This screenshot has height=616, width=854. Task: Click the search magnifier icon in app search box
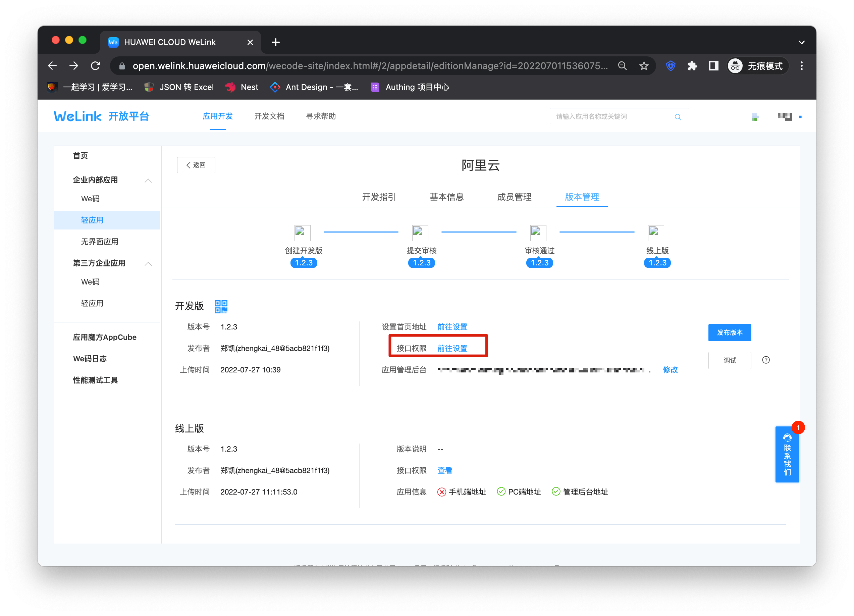[x=678, y=117]
